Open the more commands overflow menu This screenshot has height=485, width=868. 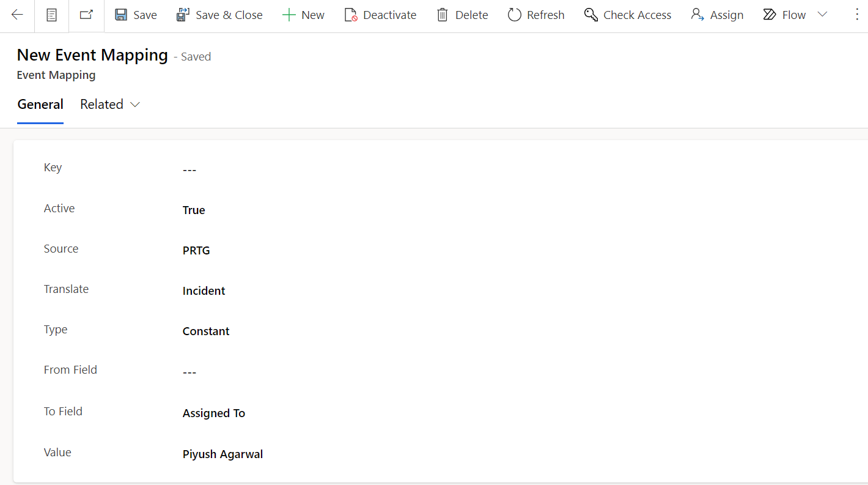[x=857, y=15]
